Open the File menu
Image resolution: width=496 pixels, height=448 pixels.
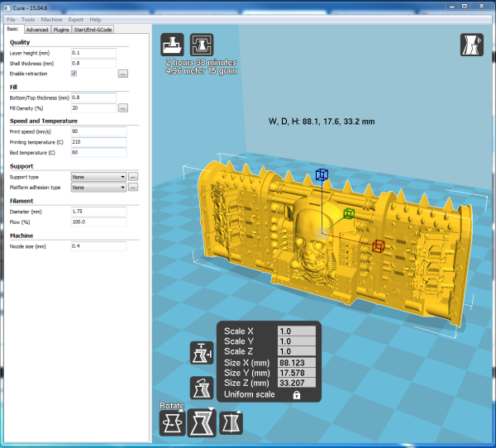click(11, 20)
